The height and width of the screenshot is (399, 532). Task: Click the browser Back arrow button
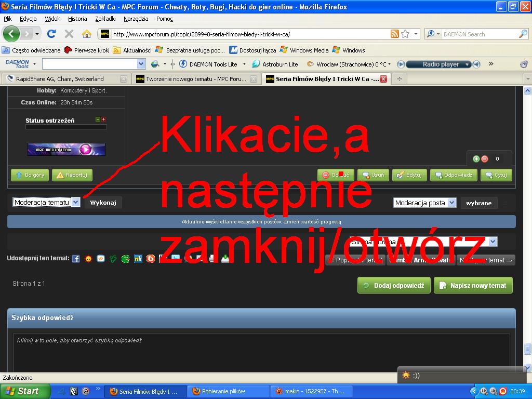pos(11,34)
